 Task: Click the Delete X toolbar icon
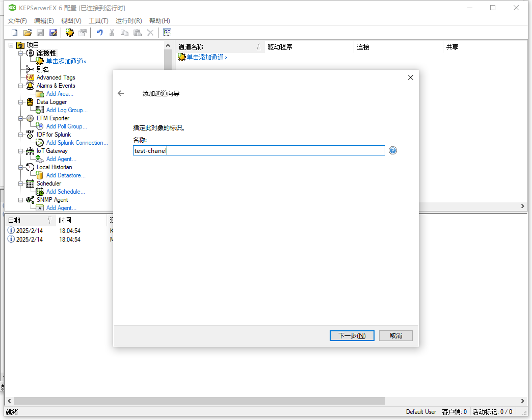click(x=150, y=33)
